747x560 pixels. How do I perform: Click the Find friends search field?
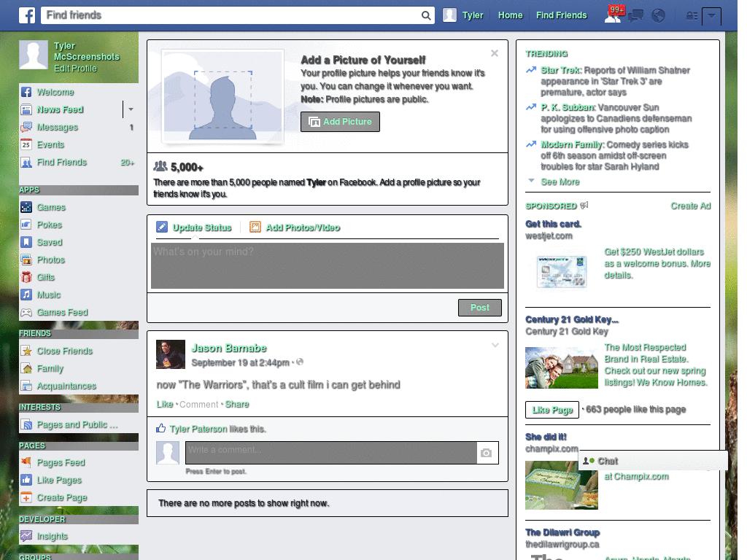[x=231, y=15]
